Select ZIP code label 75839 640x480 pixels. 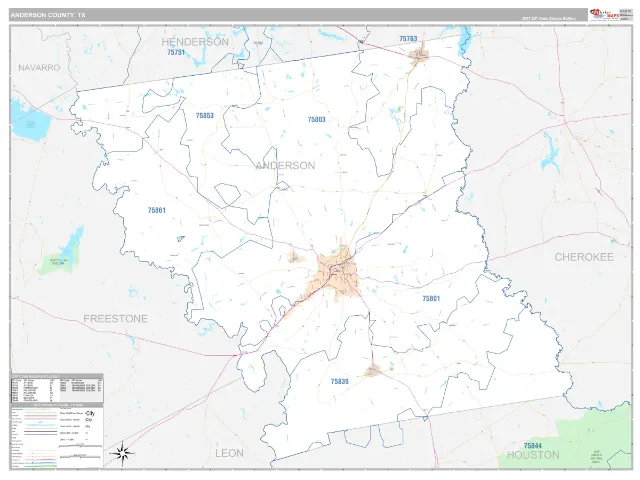pyautogui.click(x=340, y=382)
